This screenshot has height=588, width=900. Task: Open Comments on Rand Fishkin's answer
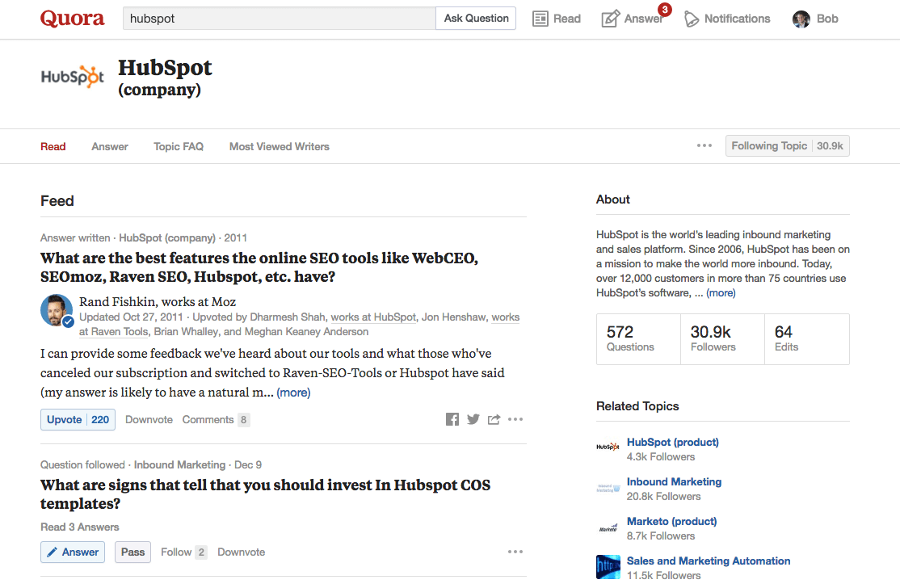(x=216, y=419)
